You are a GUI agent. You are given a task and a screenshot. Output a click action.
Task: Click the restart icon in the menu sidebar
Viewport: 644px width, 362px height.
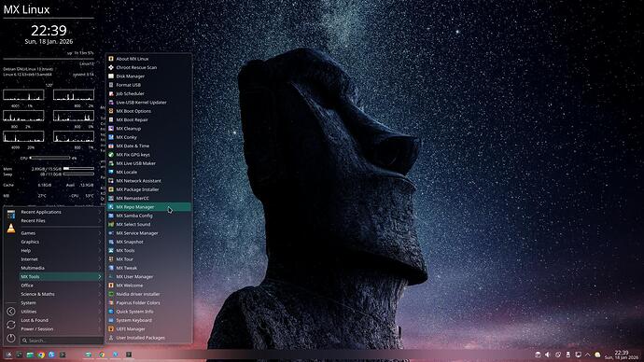point(11,325)
